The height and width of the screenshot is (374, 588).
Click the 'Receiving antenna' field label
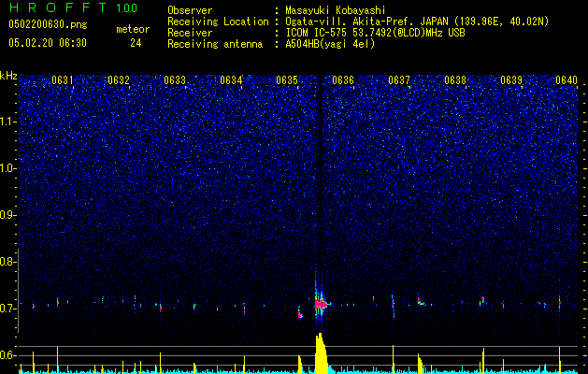[x=215, y=44]
